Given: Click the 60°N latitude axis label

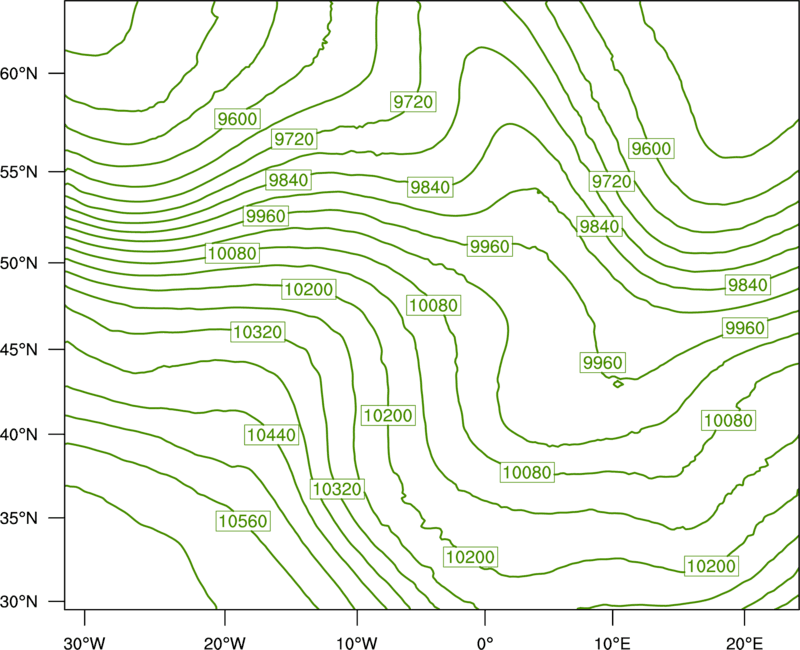Looking at the screenshot, I should 19,73.
